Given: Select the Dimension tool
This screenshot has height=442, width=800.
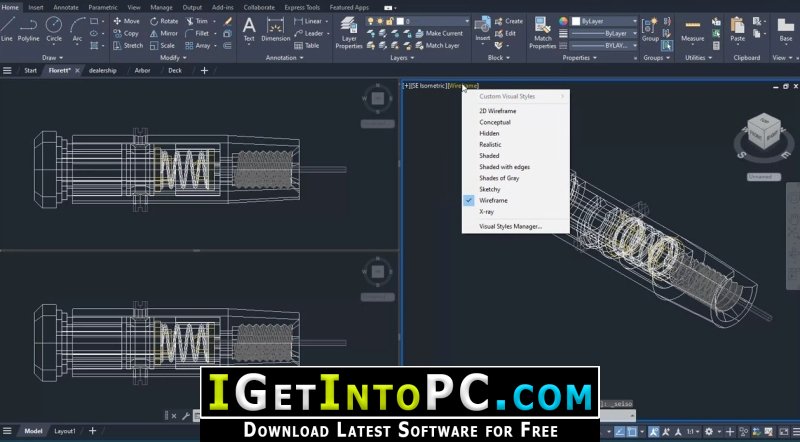Looking at the screenshot, I should (276, 29).
